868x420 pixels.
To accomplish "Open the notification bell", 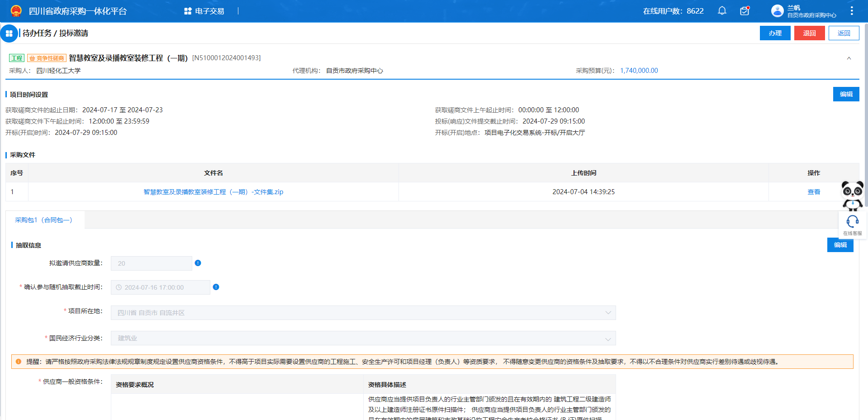I will click(722, 11).
